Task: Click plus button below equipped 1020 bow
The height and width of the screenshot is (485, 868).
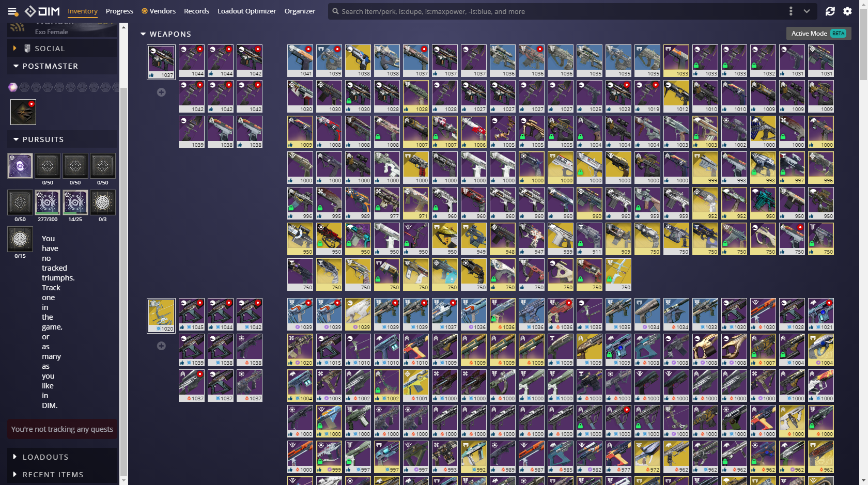Action: [x=161, y=346]
